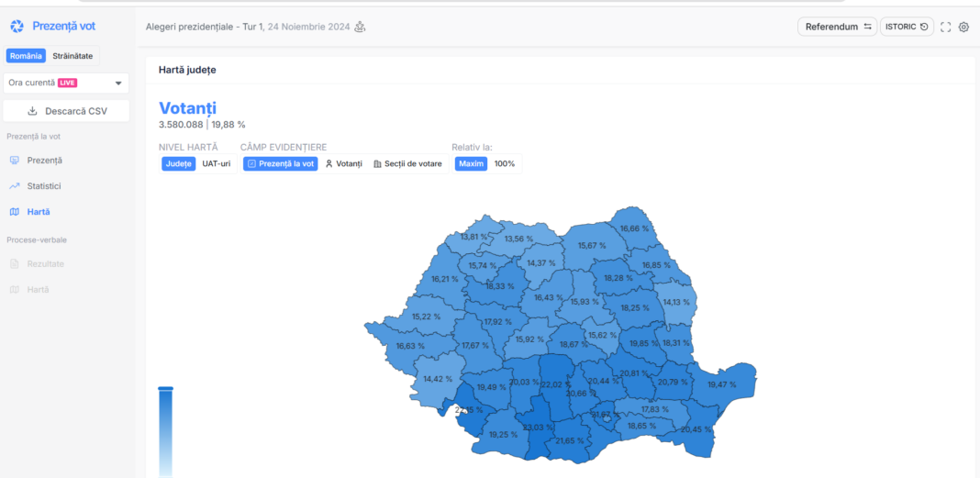This screenshot has width=980, height=478.
Task: Download data with Descarcă CSV button
Action: 66,111
